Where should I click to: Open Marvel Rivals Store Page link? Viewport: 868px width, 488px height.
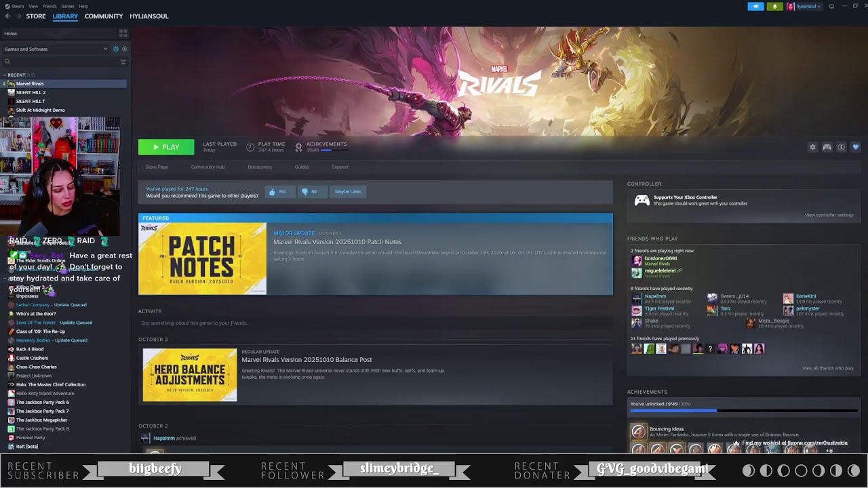[157, 167]
